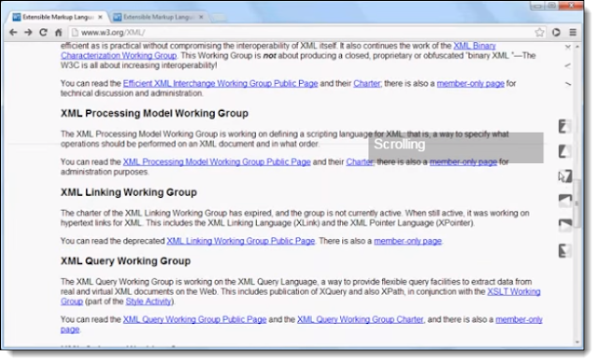The image size is (598, 364).
Task: Click the vertical scrollbar thumb
Action: pos(577,203)
